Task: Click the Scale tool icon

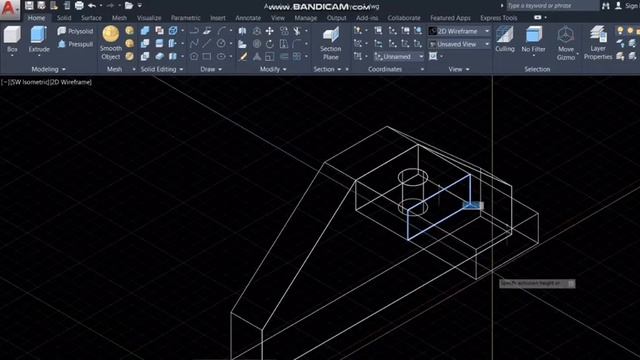Action: click(270, 56)
